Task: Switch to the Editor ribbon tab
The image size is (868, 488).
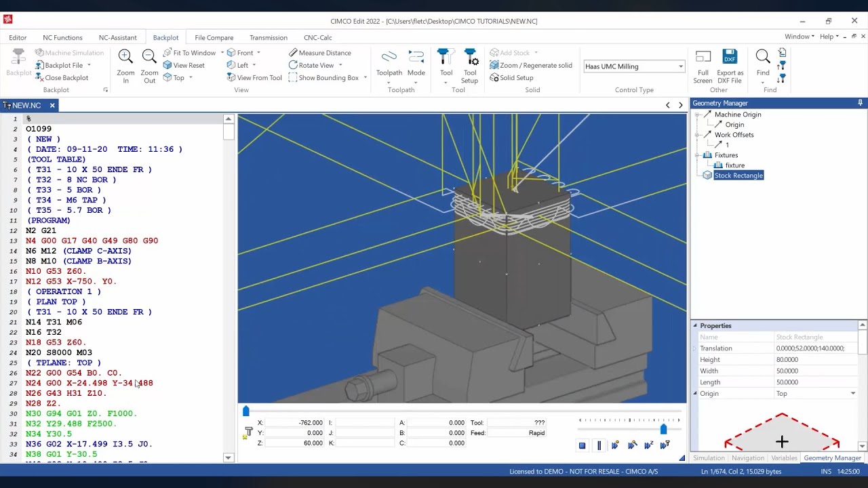Action: (x=18, y=37)
